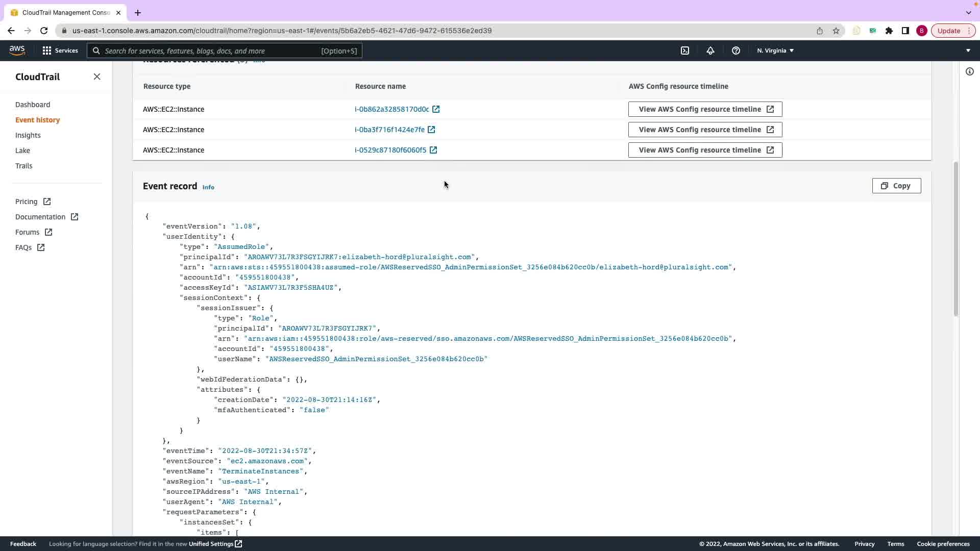Open external link icon for i-0b862a32858170d0c

(x=436, y=109)
